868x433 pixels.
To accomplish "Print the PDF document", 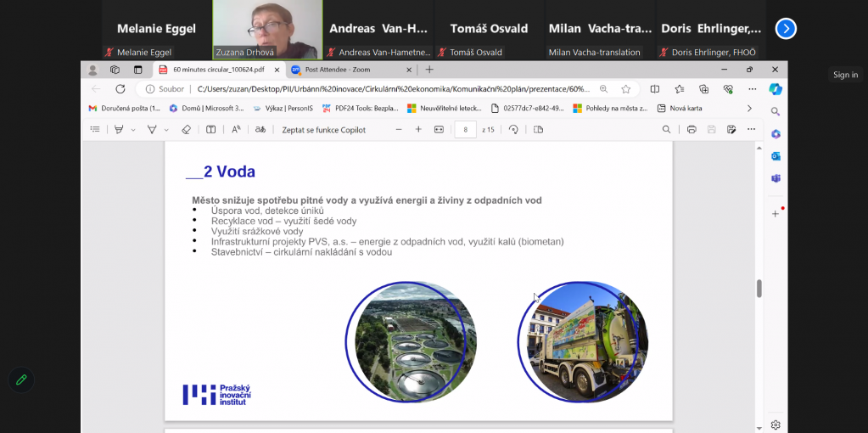I will tap(692, 130).
